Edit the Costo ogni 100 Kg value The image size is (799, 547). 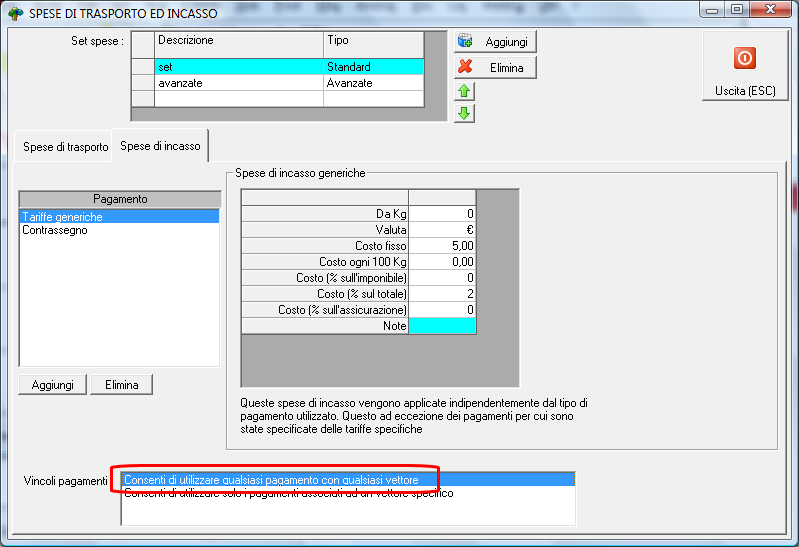[442, 262]
